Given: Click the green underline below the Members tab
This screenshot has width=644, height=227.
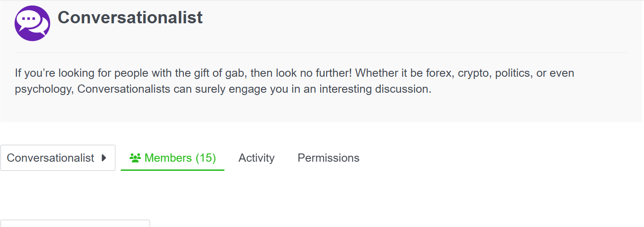Looking at the screenshot, I should click(x=172, y=170).
